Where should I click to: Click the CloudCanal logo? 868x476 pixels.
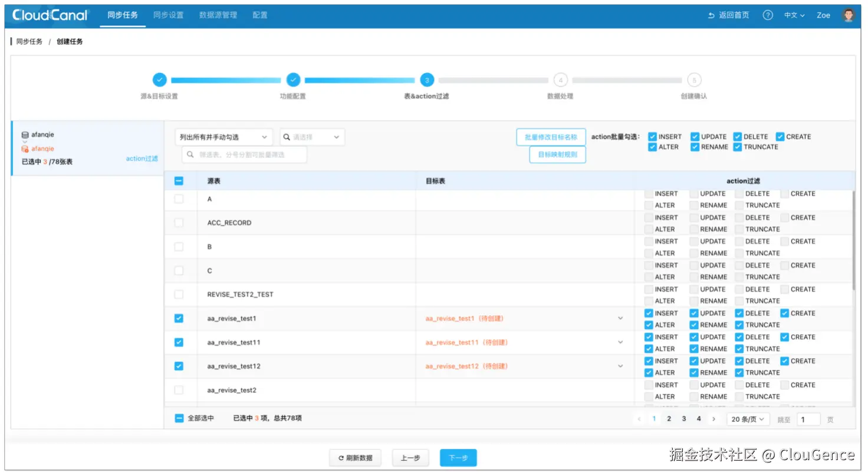(50, 15)
